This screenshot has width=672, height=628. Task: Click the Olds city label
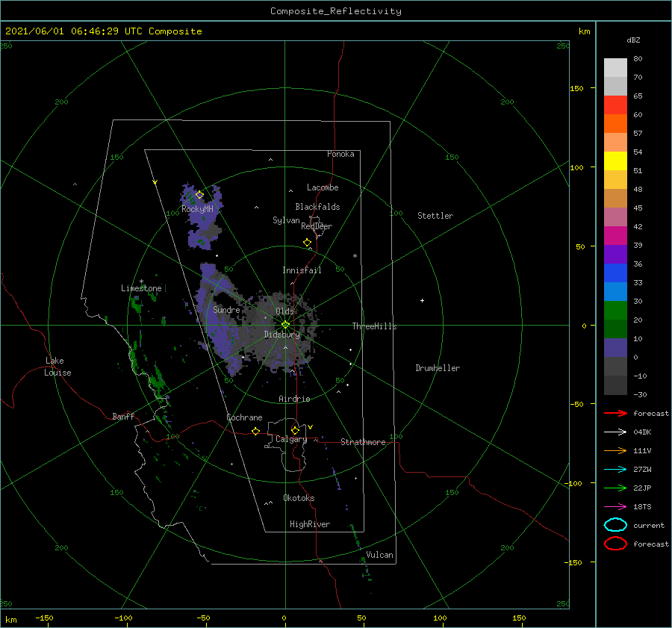tap(284, 311)
